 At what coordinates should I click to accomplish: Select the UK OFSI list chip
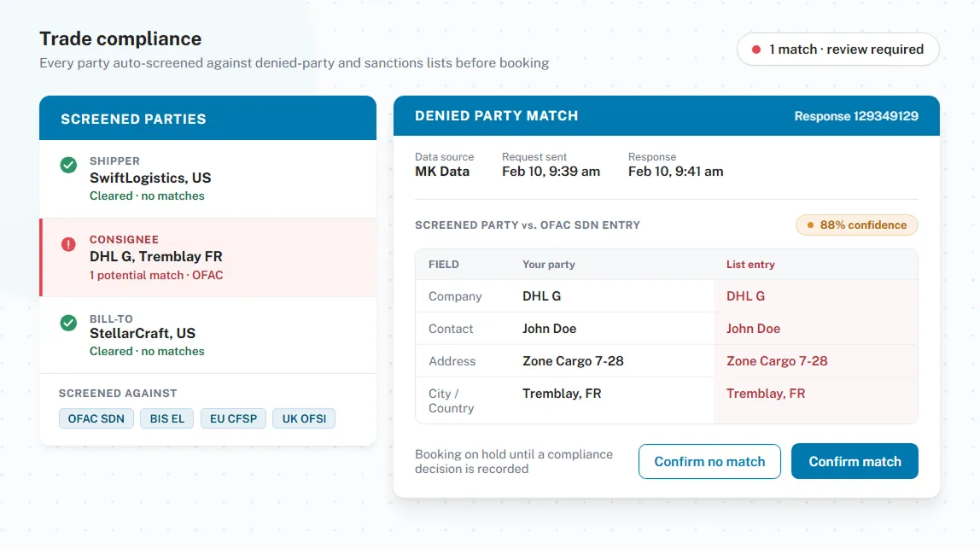point(304,418)
